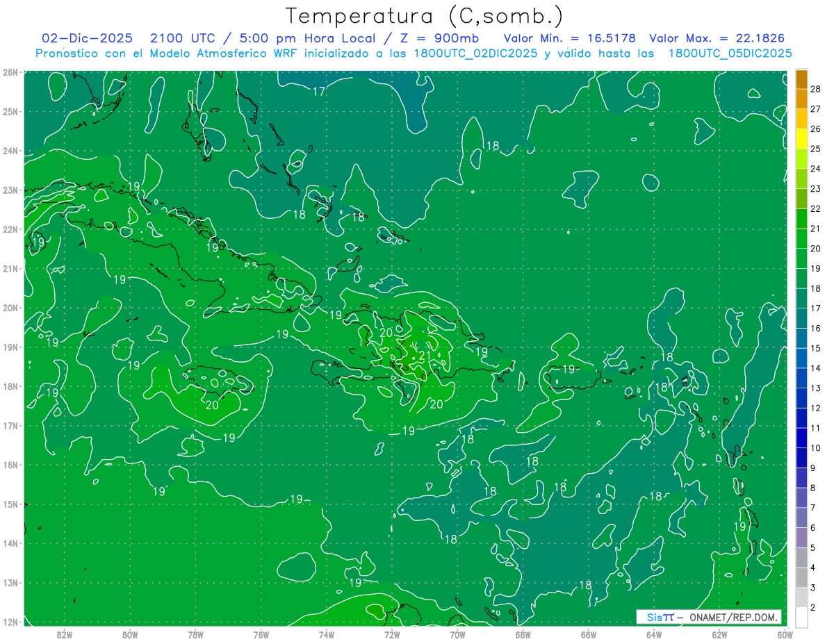Click the "70W" longitude axis label
Image resolution: width=834 pixels, height=644 pixels.
pos(457,634)
